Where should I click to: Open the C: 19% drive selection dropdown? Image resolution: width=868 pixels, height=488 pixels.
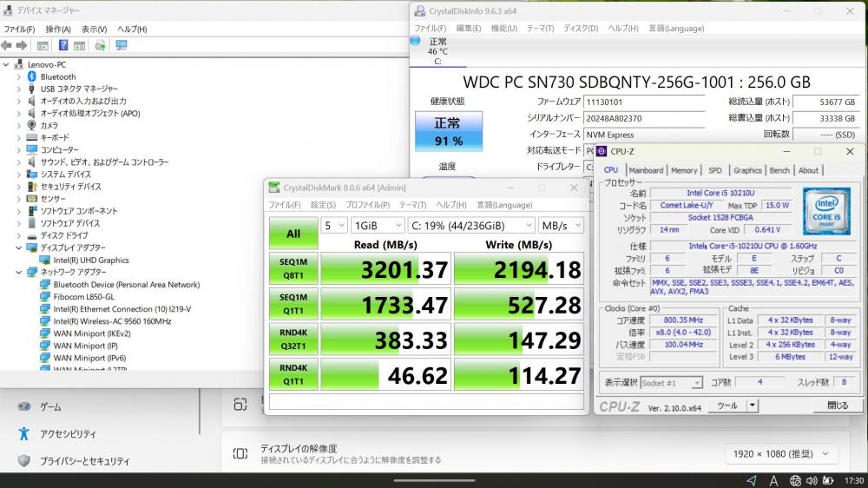point(471,226)
